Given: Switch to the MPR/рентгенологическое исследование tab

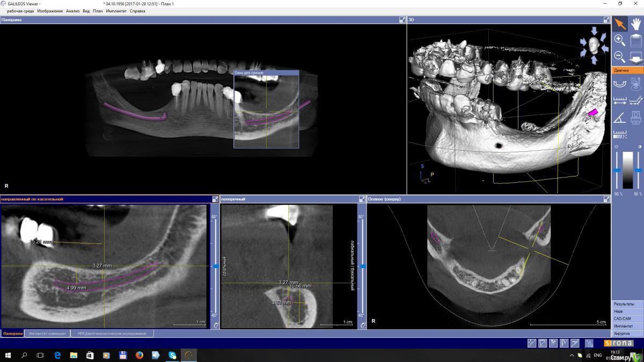Looking at the screenshot, I should 112,334.
